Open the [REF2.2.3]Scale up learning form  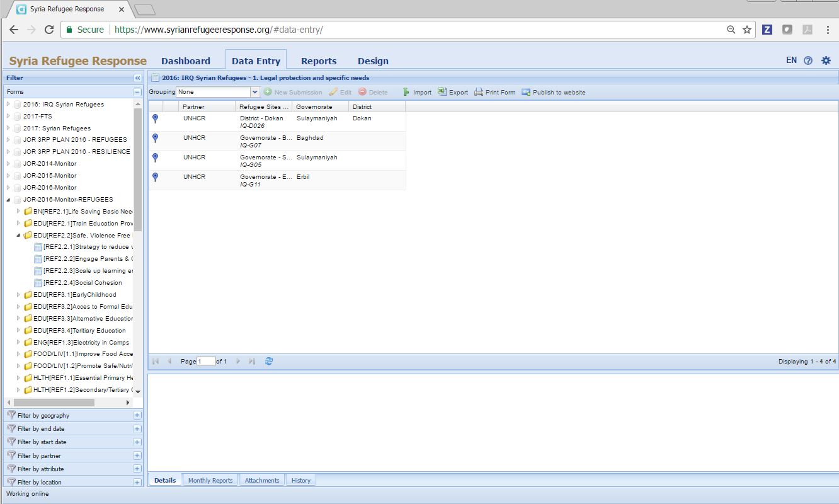tap(84, 271)
